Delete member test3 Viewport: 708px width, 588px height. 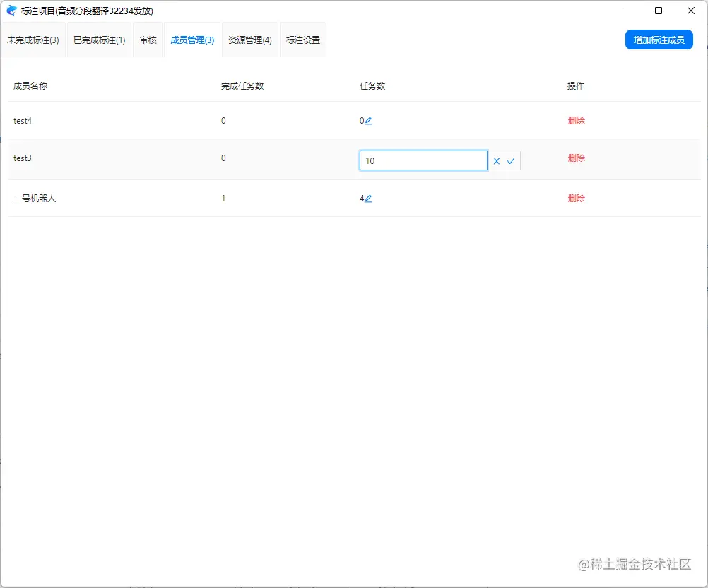coord(576,158)
